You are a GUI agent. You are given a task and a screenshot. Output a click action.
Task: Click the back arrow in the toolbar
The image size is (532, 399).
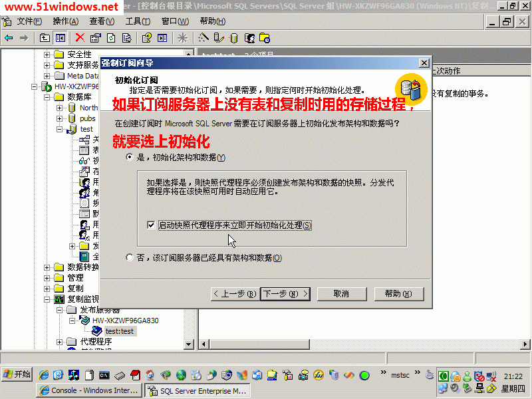9,38
